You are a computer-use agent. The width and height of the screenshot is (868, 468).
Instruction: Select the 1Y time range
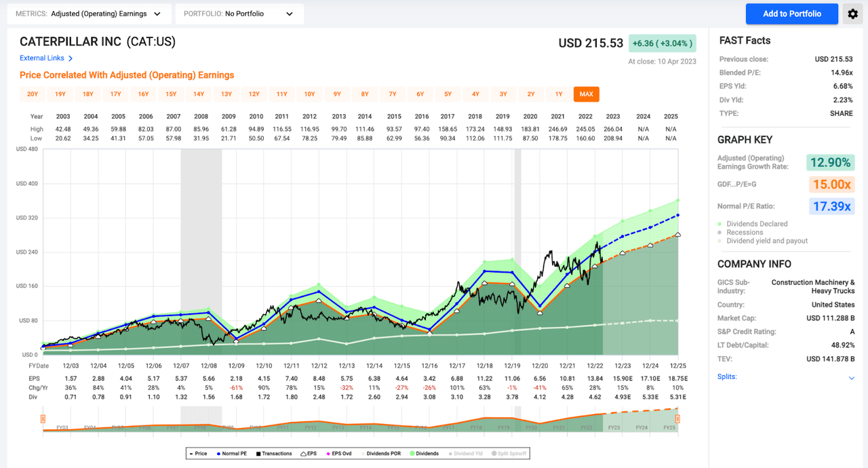pos(558,94)
